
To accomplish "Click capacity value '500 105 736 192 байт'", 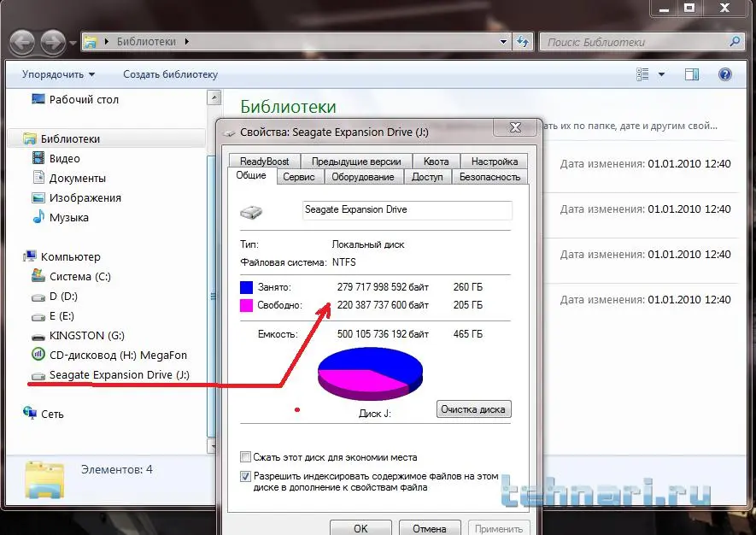I will pyautogui.click(x=383, y=334).
